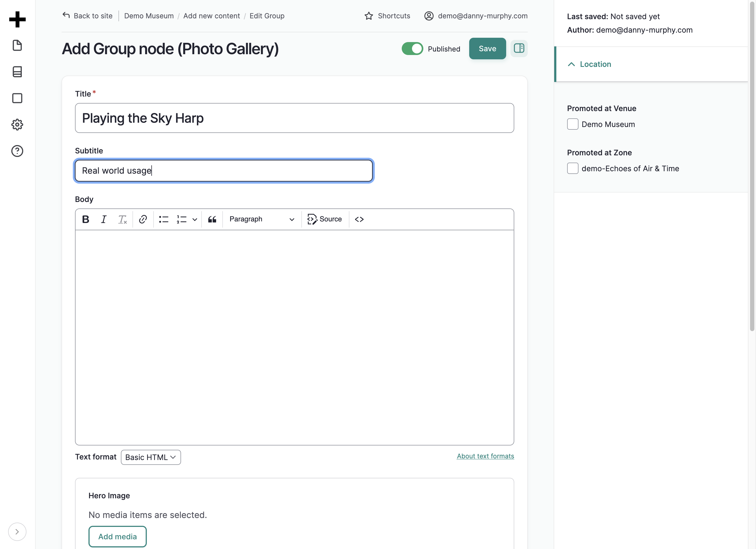Open settings gear in sidebar
This screenshot has width=756, height=549.
[17, 125]
